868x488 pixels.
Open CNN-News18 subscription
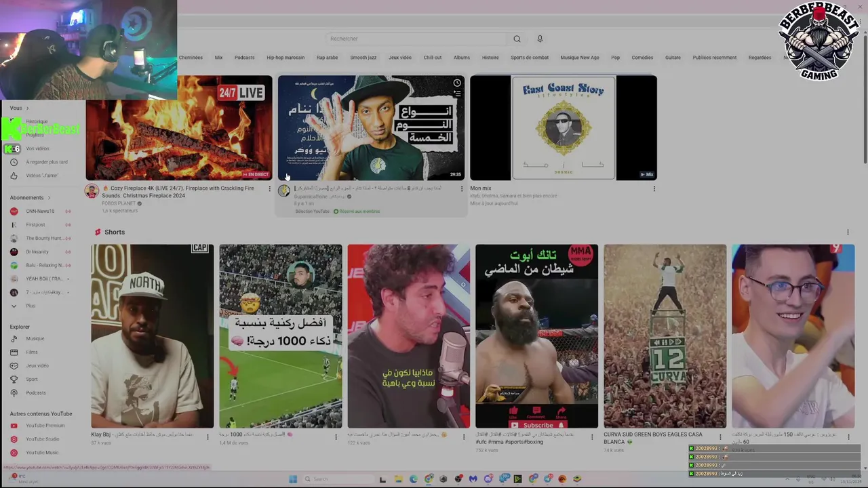pyautogui.click(x=41, y=211)
